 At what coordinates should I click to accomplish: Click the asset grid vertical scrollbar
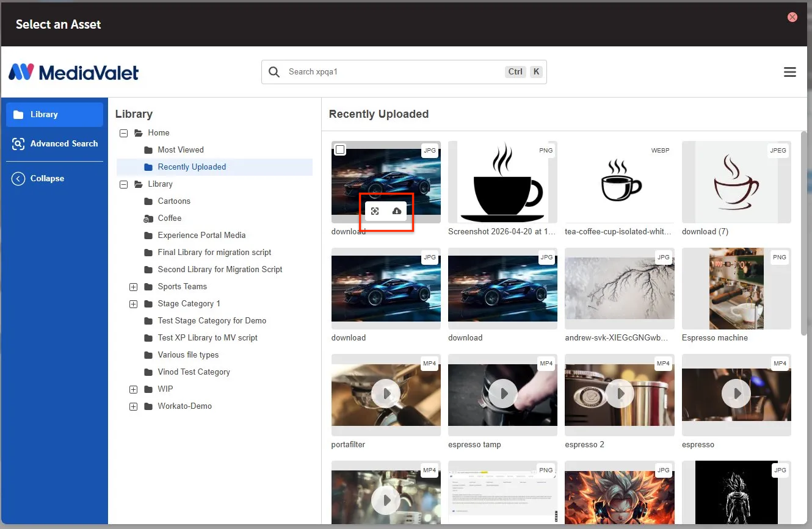coord(803,232)
